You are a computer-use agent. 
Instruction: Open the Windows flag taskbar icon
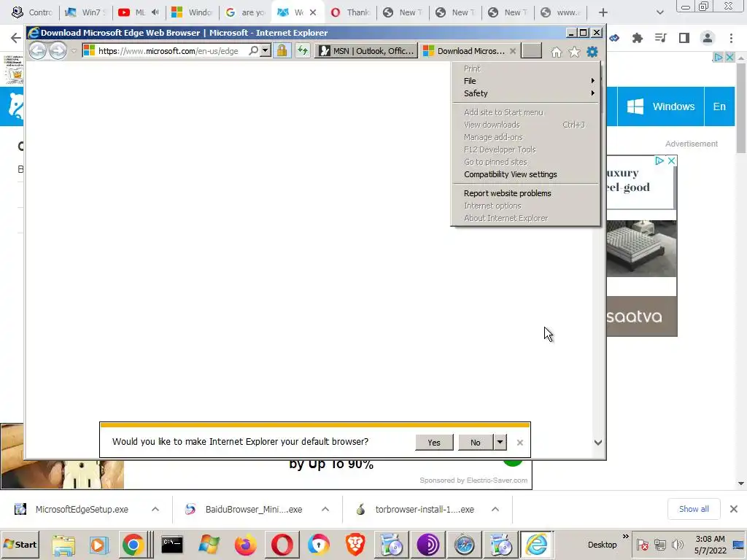pos(209,545)
